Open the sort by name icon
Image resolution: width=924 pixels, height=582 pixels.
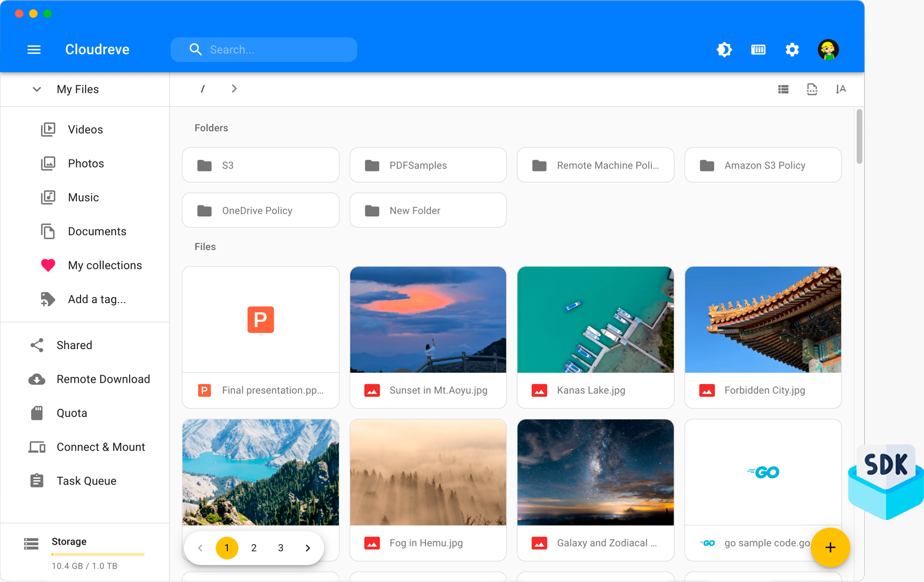point(840,89)
